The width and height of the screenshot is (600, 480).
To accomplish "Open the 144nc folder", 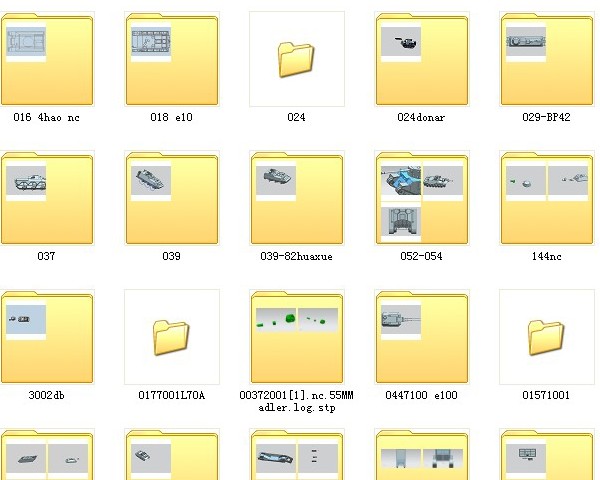I will [x=546, y=199].
